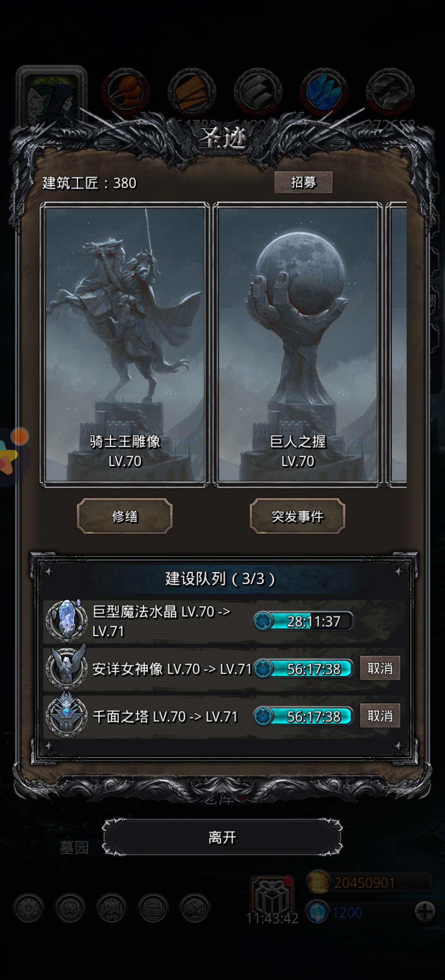
Task: Tap the 千面之塔 timer progress bar
Action: (x=303, y=716)
